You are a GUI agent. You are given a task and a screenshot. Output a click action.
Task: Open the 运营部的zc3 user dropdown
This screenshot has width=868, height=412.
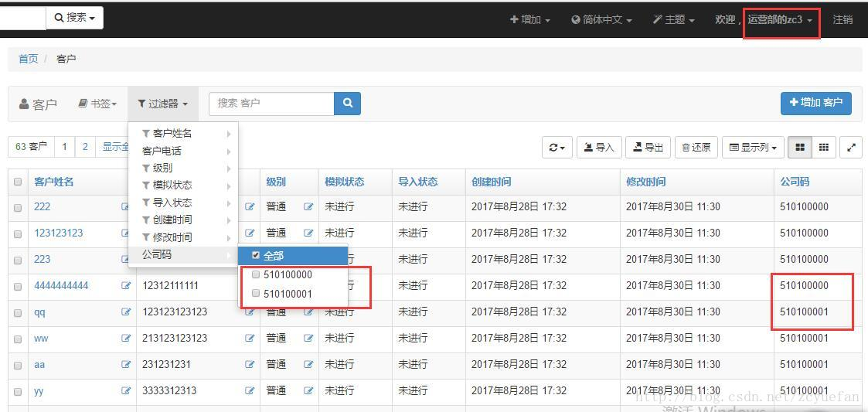point(781,19)
